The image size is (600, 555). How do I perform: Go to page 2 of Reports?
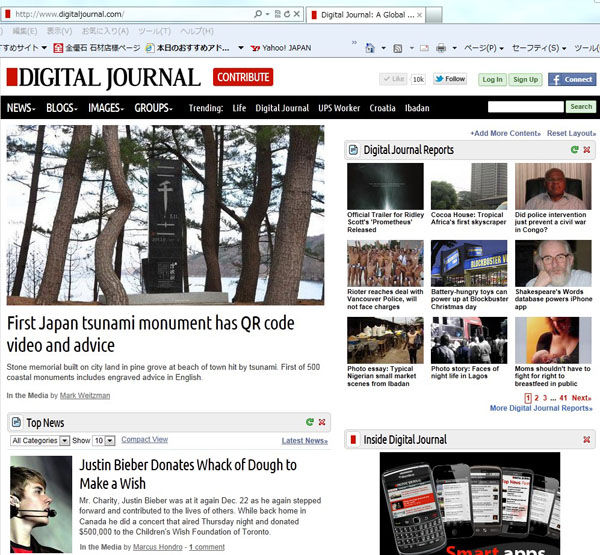click(536, 398)
